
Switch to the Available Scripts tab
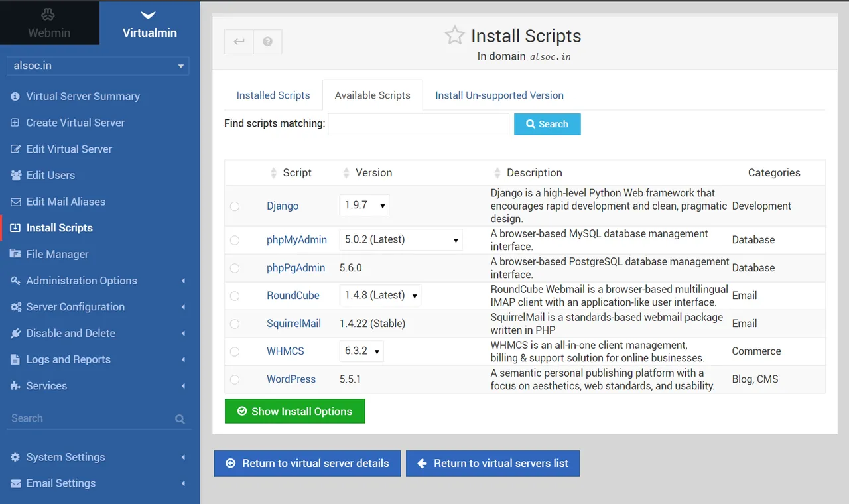pyautogui.click(x=373, y=95)
